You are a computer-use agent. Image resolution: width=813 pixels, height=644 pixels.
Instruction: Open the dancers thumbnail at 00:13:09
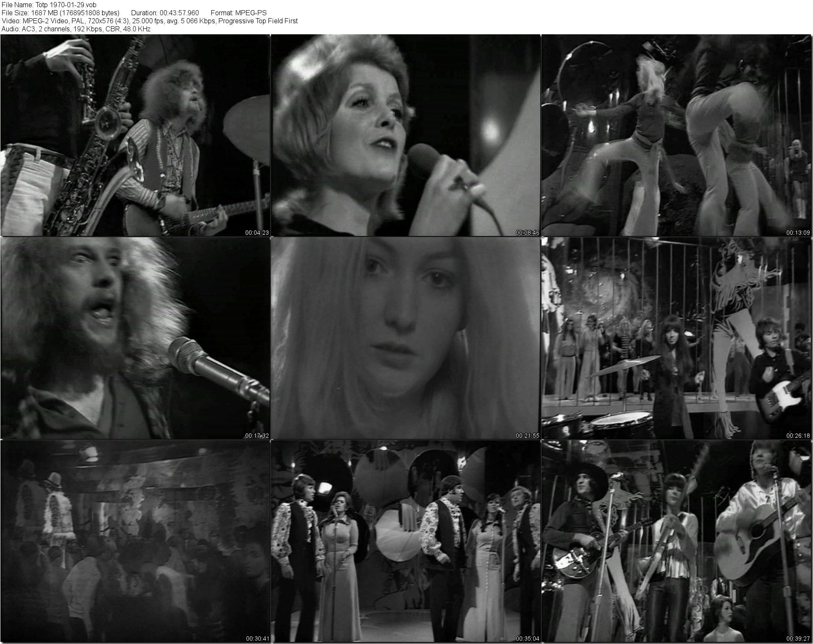pos(677,135)
